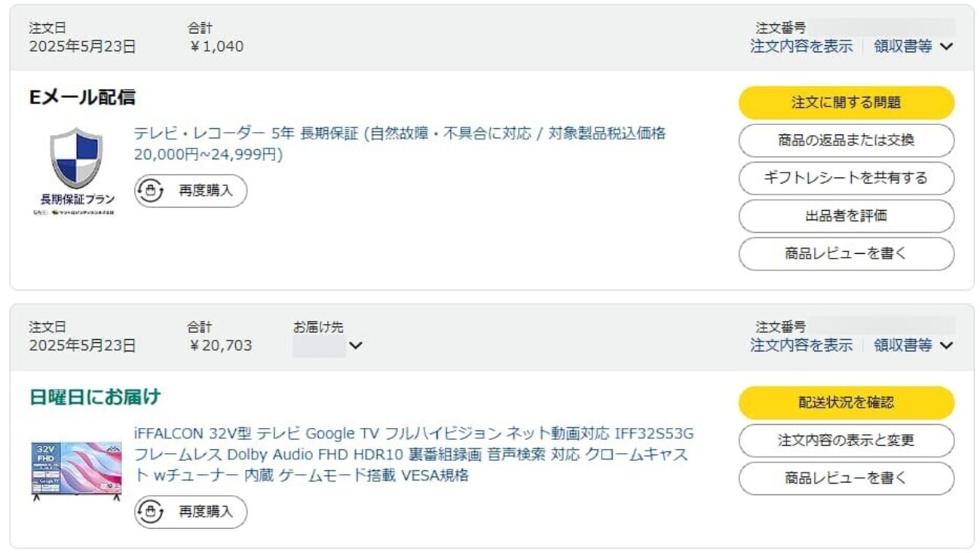Open the テレビ・レコーダー 5年 長期保証 product link

400,134
